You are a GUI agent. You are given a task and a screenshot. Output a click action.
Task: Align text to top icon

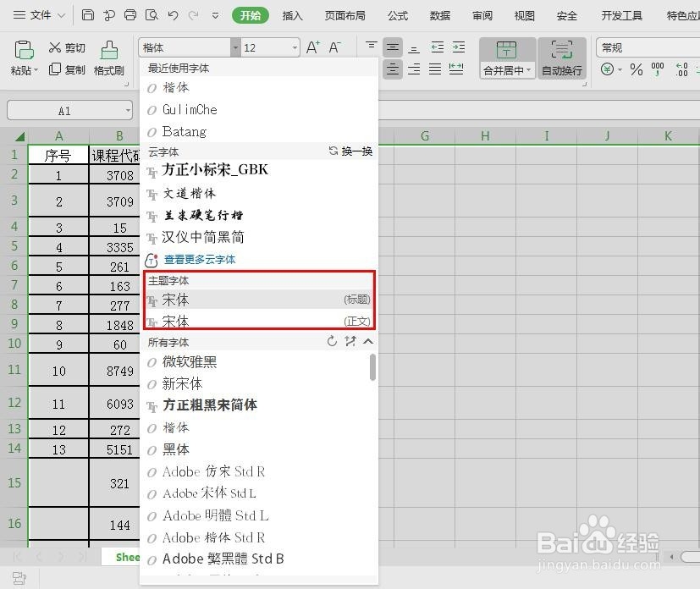coord(371,47)
